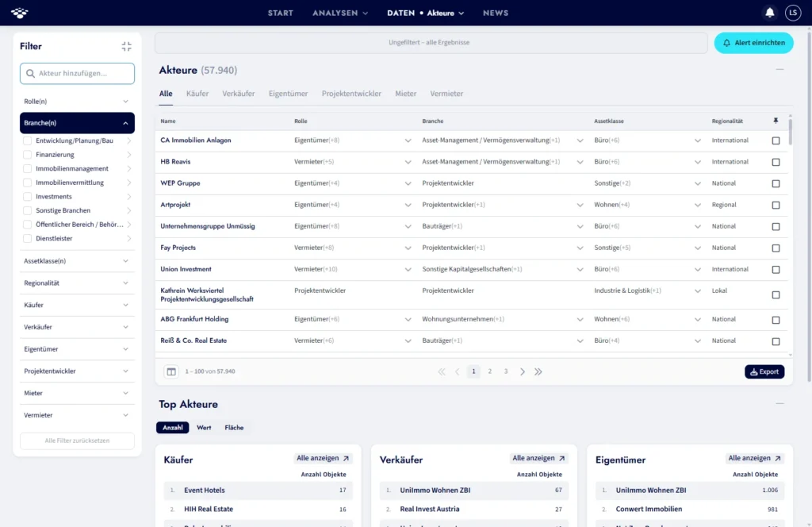Switch Top Akteure to Fläche
Image resolution: width=812 pixels, height=527 pixels.
coord(234,428)
